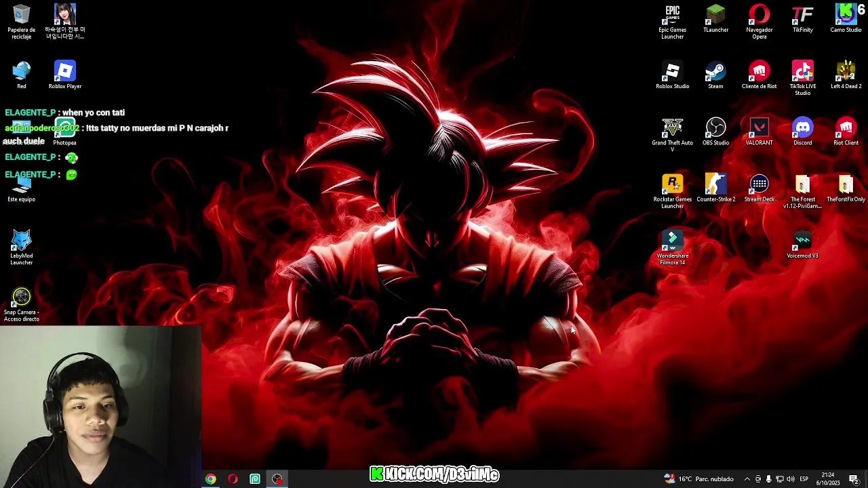Screen dimensions: 868x488
Task: Launch TikTok LIVE Studio icon
Action: tap(803, 78)
